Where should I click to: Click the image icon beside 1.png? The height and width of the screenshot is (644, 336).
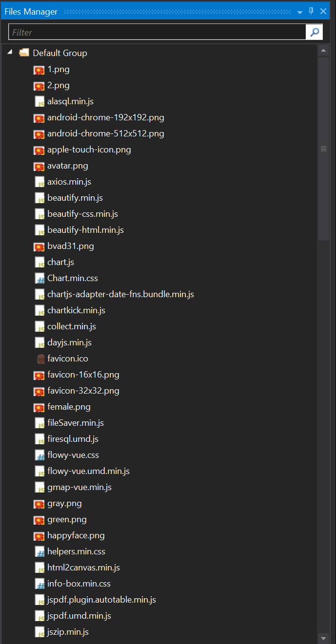(x=39, y=70)
